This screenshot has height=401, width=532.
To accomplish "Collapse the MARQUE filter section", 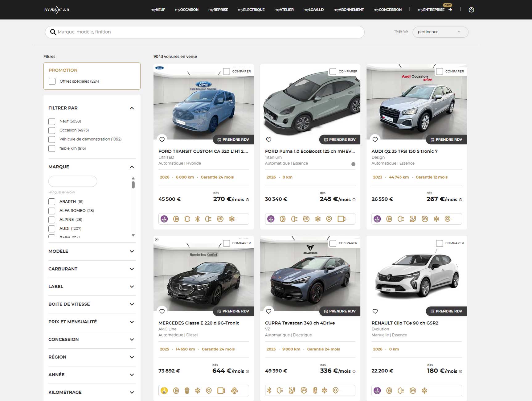I will pos(132,167).
